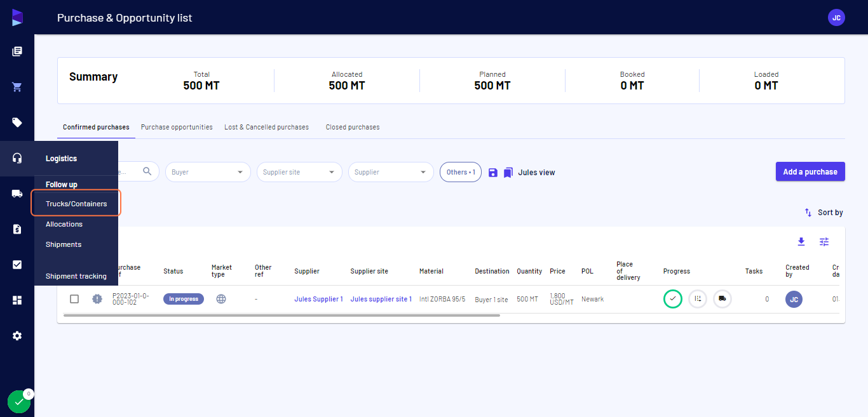Viewport: 868px width, 417px height.
Task: Open the Jules supplier site 1 link
Action: pyautogui.click(x=381, y=299)
